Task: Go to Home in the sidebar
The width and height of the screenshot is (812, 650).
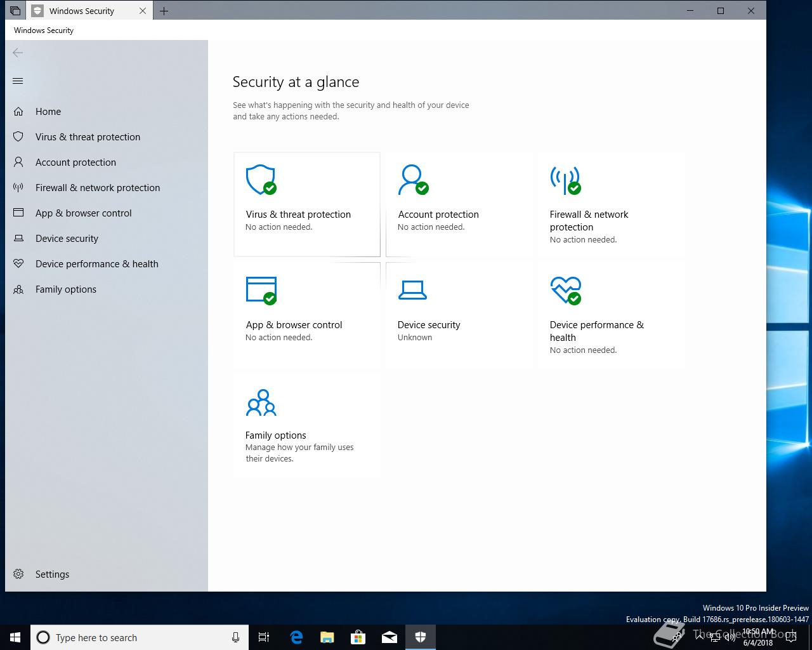Action: pos(107,112)
